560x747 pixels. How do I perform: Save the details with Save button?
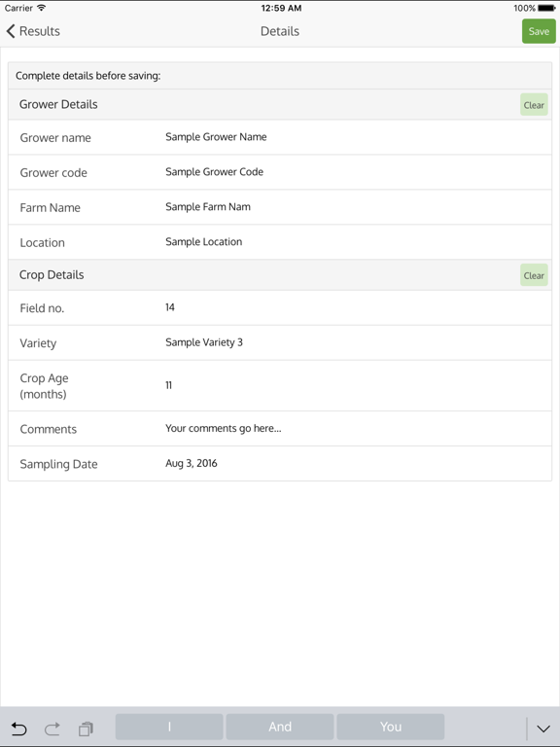coord(539,31)
